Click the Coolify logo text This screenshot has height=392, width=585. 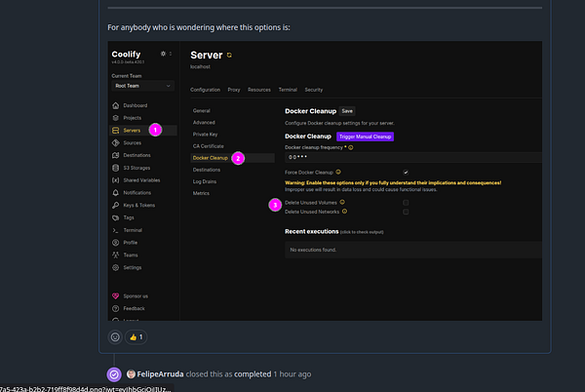coord(126,54)
